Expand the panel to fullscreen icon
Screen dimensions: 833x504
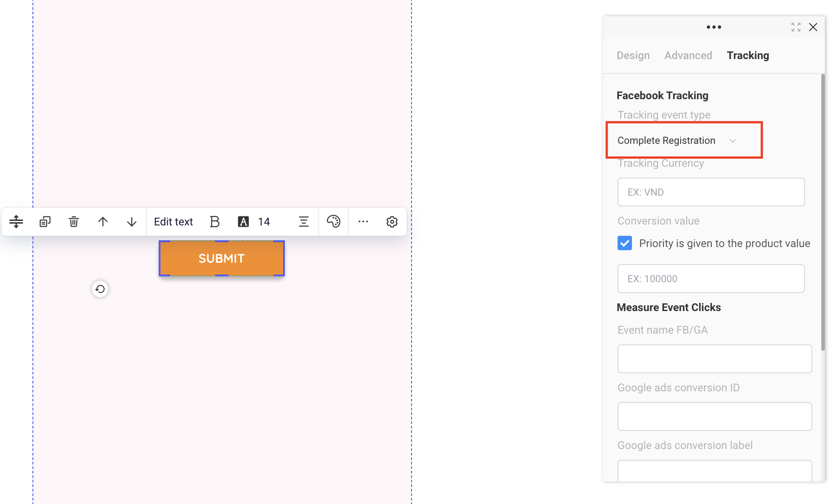pos(796,27)
